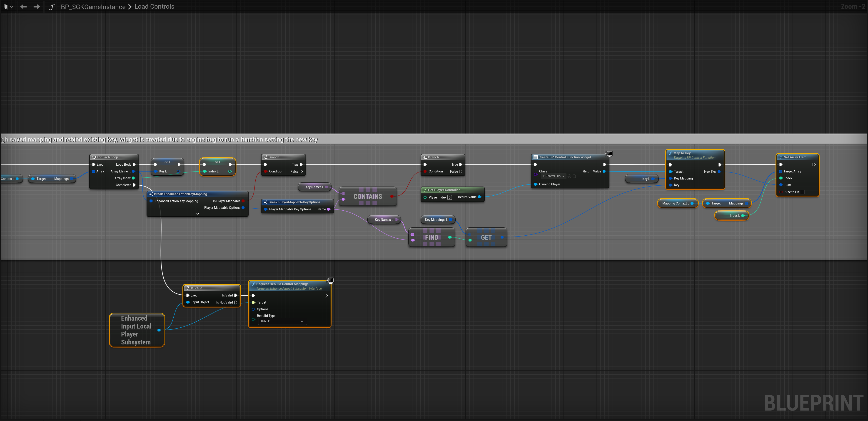
Task: Toggle Size to Fit checkbox
Action: (802, 192)
